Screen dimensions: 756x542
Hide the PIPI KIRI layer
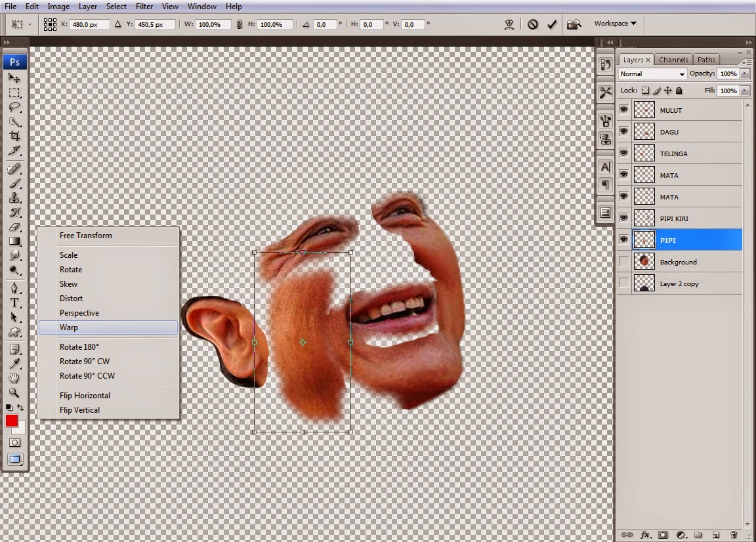(x=623, y=218)
